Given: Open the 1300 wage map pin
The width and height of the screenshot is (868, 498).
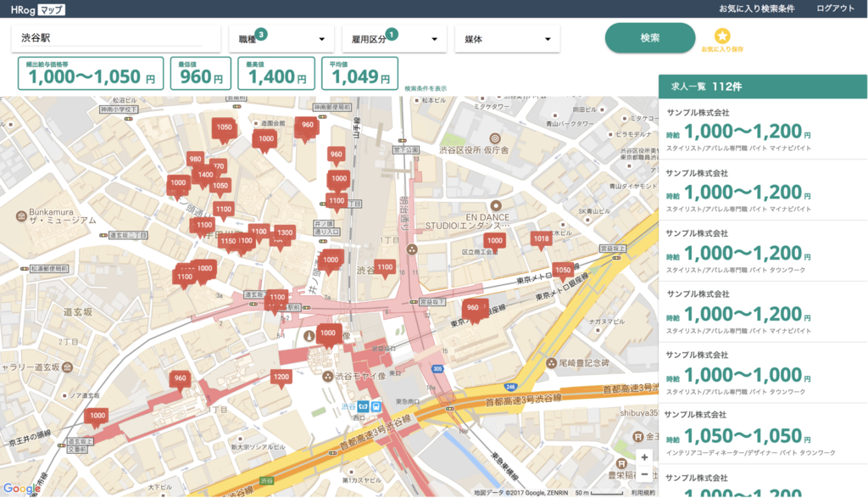Looking at the screenshot, I should [285, 233].
